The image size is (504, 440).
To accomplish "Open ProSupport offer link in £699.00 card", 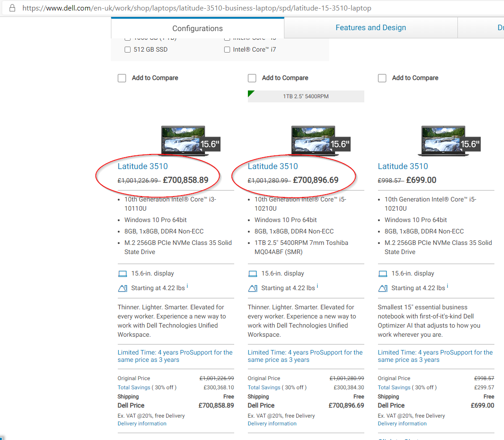I will 435,356.
